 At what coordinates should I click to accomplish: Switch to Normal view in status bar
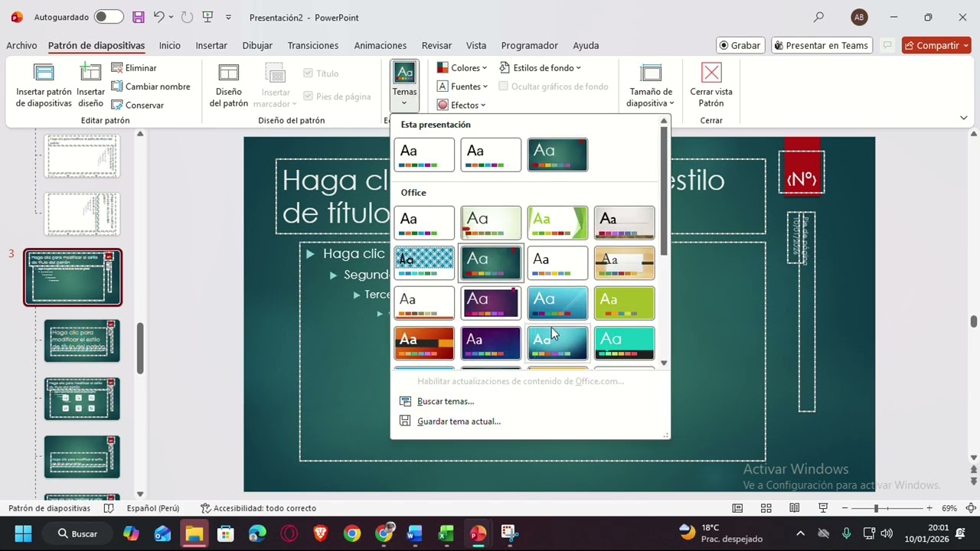(737, 508)
